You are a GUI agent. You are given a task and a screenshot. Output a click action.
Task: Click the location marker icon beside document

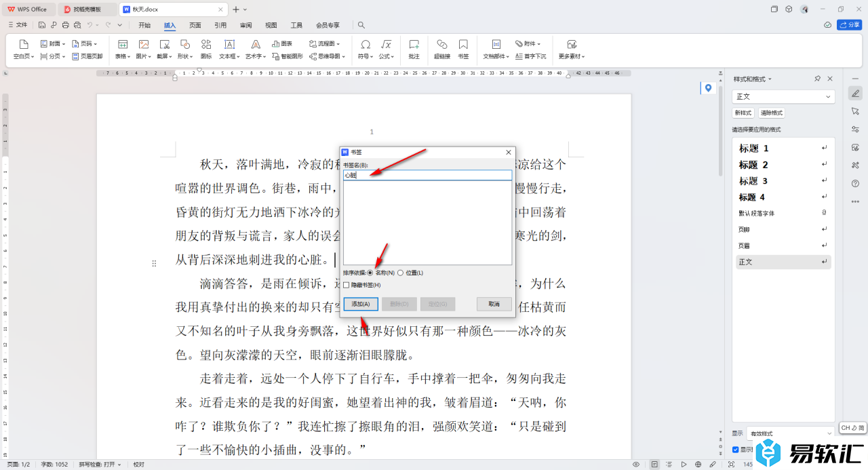point(709,88)
